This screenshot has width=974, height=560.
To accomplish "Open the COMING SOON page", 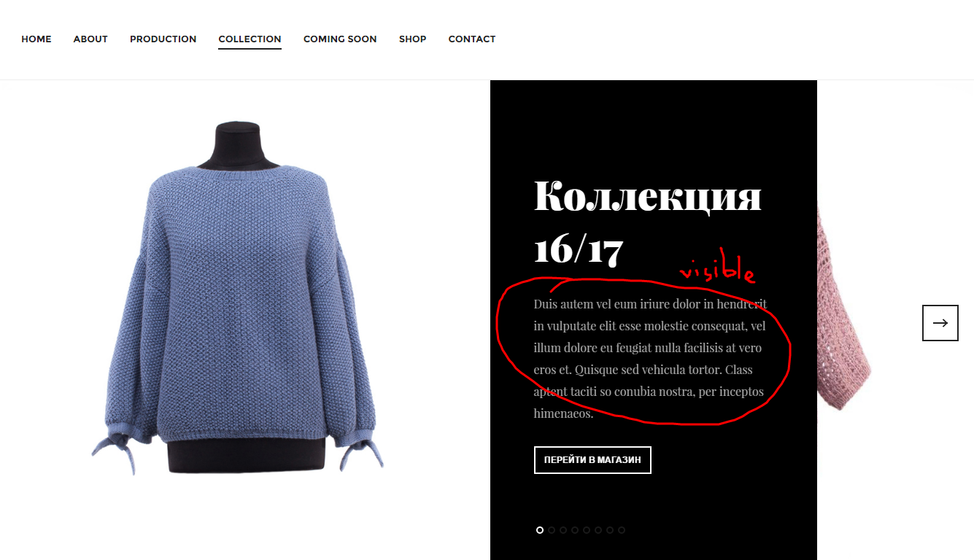I will tap(340, 39).
